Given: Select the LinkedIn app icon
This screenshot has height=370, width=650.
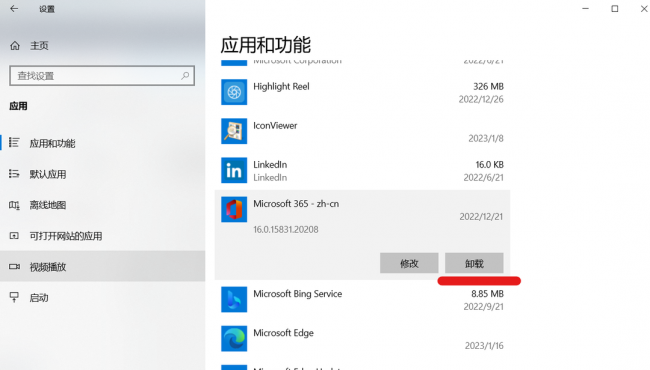Looking at the screenshot, I should tap(234, 170).
